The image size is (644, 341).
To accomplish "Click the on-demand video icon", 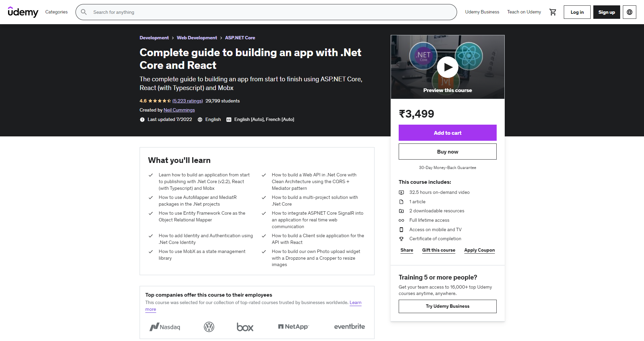I will (x=401, y=193).
